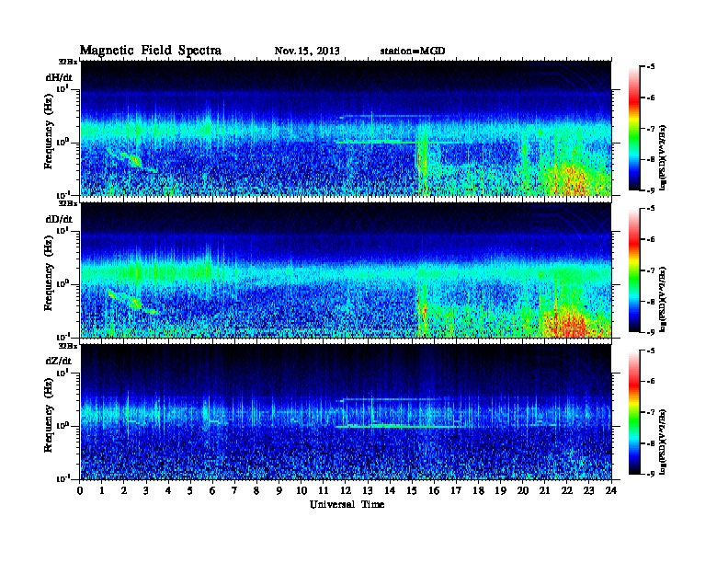Select the date text "Nov. 15, 2013"

click(307, 51)
